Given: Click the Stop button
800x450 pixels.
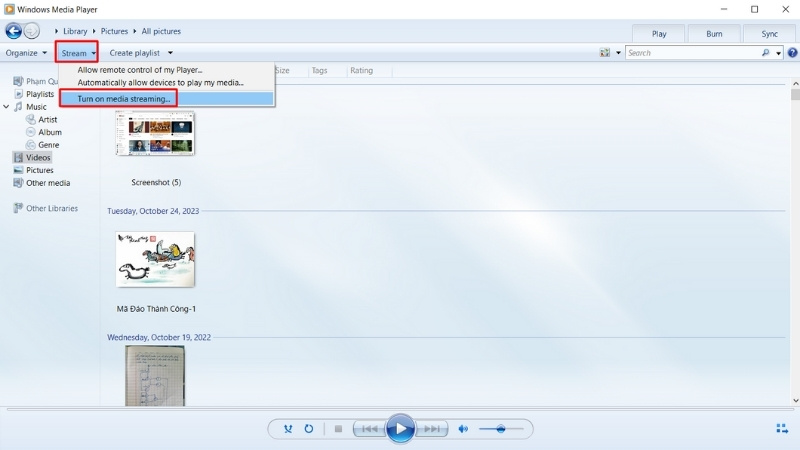Looking at the screenshot, I should click(338, 429).
